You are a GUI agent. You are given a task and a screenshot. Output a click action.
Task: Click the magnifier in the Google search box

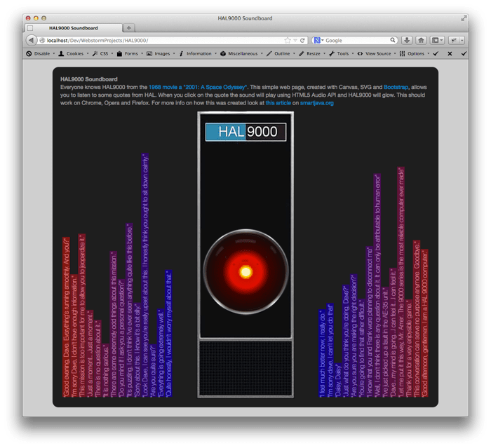pyautogui.click(x=392, y=40)
